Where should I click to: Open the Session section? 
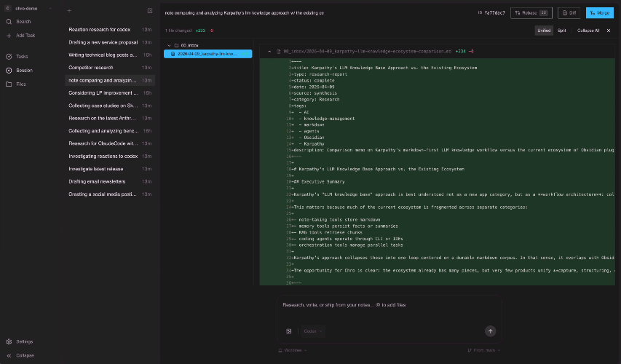point(20,71)
